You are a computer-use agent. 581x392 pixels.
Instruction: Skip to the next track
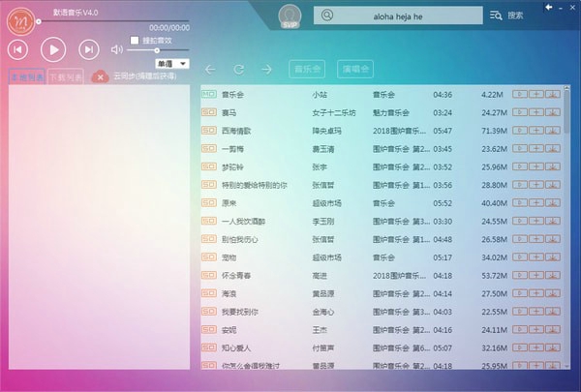pyautogui.click(x=88, y=48)
